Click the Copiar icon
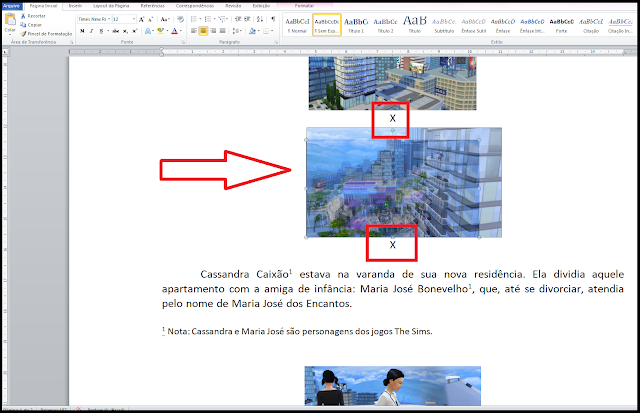This screenshot has height=413, width=640. click(23, 25)
